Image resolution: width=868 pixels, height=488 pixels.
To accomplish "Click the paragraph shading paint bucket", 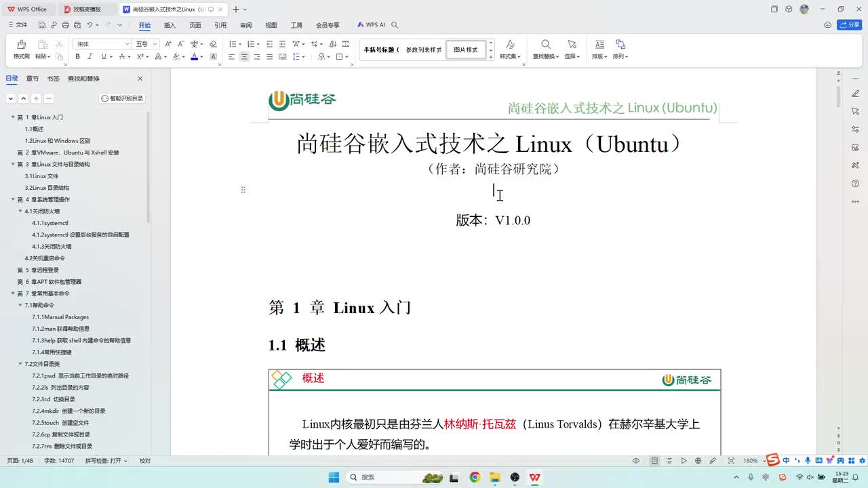I will pyautogui.click(x=321, y=57).
